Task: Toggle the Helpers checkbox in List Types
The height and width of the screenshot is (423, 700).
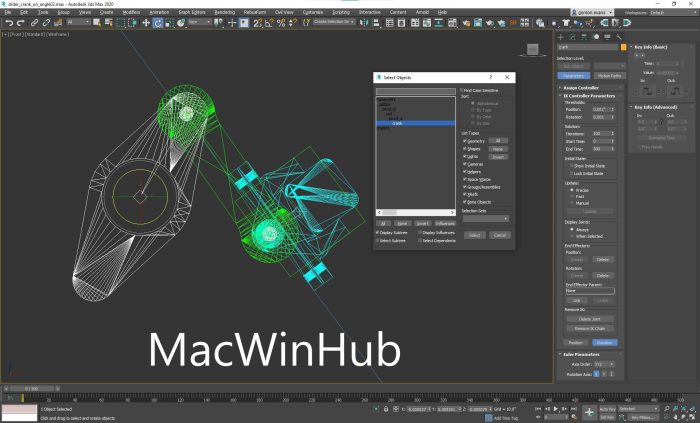Action: click(465, 171)
